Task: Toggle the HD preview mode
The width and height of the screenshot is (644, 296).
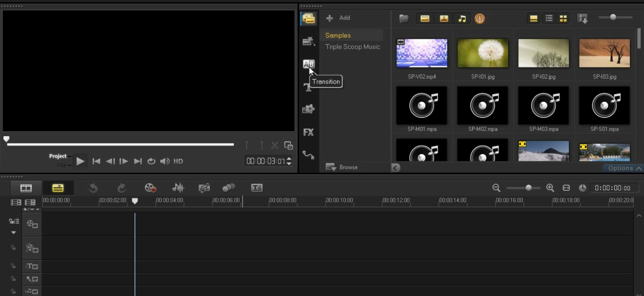Action: [x=178, y=161]
